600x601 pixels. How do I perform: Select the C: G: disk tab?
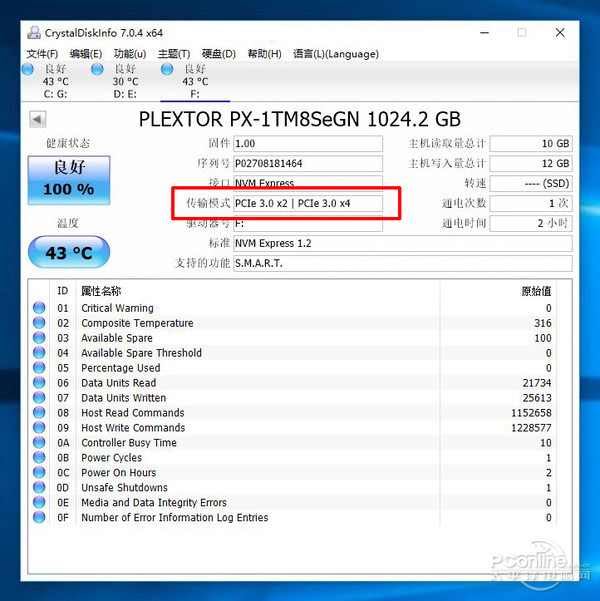coord(56,81)
